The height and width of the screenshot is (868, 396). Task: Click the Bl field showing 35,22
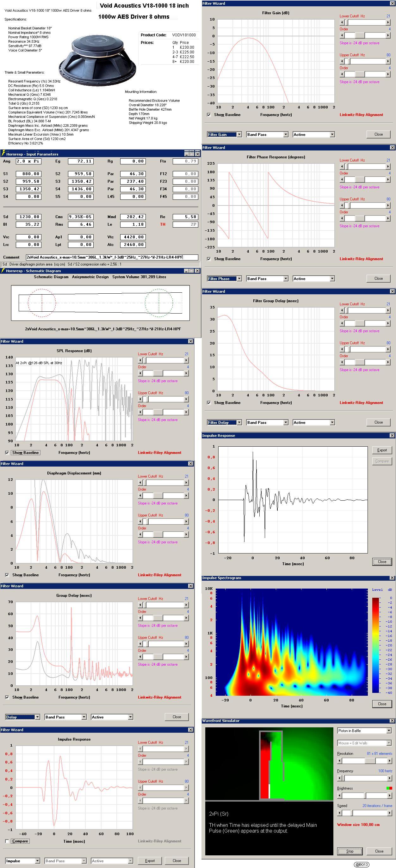point(29,224)
